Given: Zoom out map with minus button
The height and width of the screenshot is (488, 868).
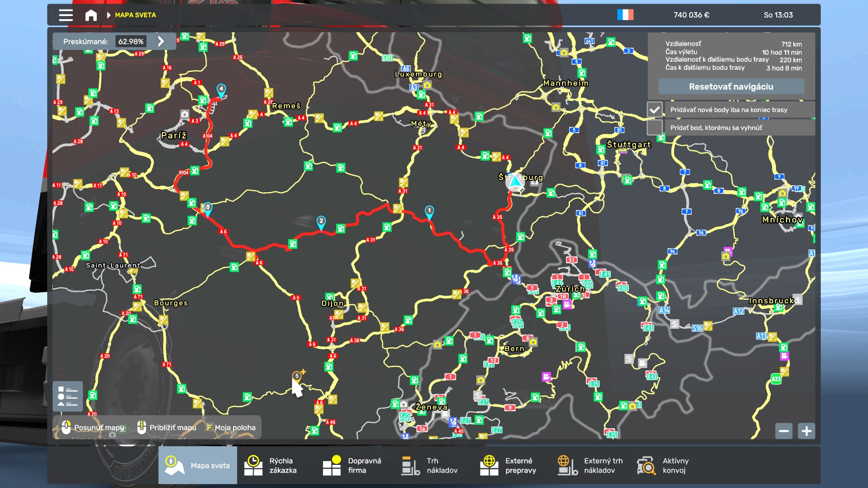Looking at the screenshot, I should point(784,431).
